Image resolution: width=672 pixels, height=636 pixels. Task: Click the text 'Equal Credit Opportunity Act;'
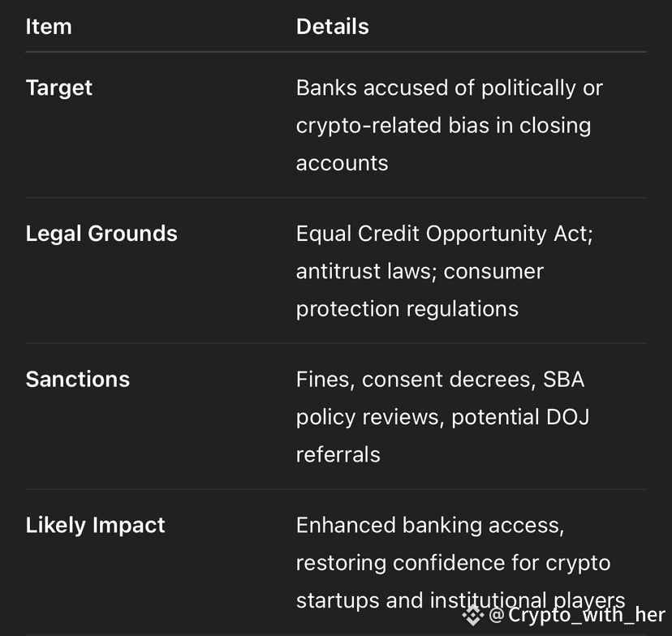click(445, 234)
